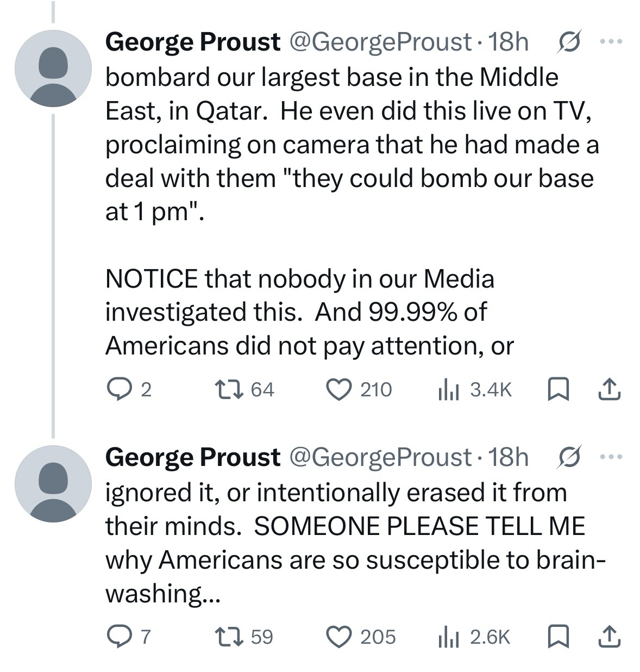This screenshot has width=640, height=672.
Task: View analytics for the 3.4K views tweet
Action: [449, 389]
